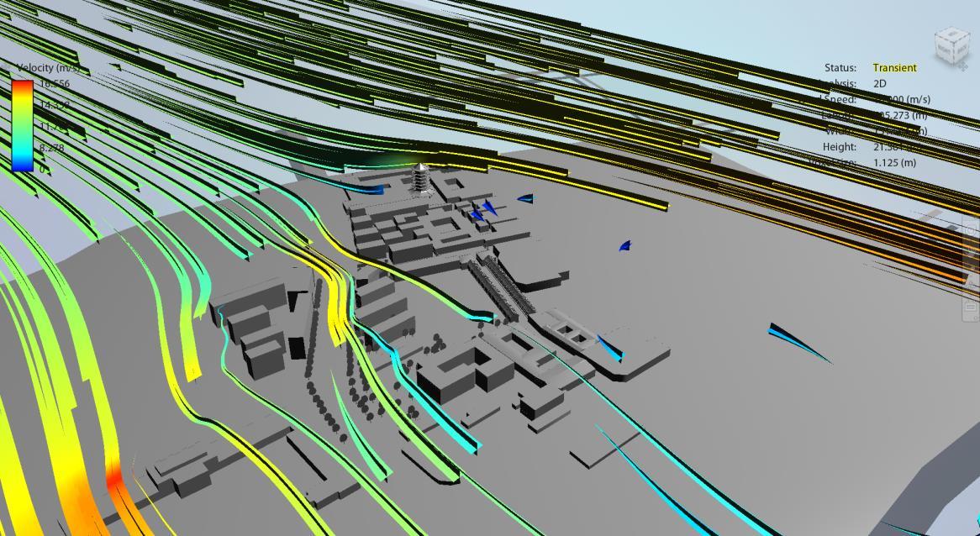Click the ViewCube right-side face
The image size is (980, 536).
pos(962,50)
